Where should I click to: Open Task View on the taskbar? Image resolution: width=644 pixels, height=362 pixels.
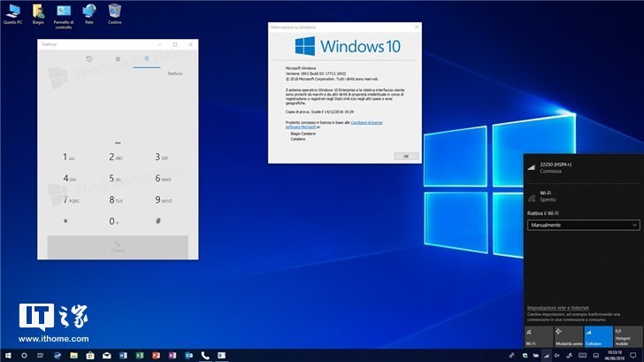(41, 356)
